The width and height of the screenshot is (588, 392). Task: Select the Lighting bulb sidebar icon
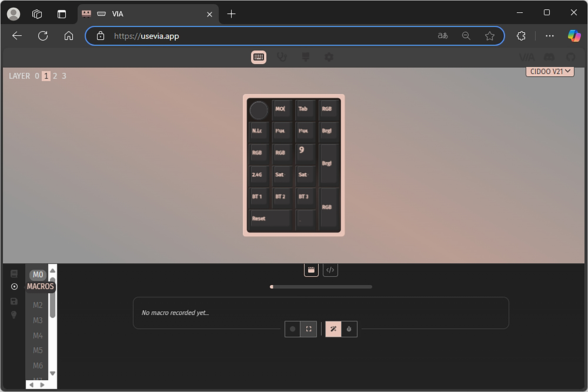pos(14,315)
